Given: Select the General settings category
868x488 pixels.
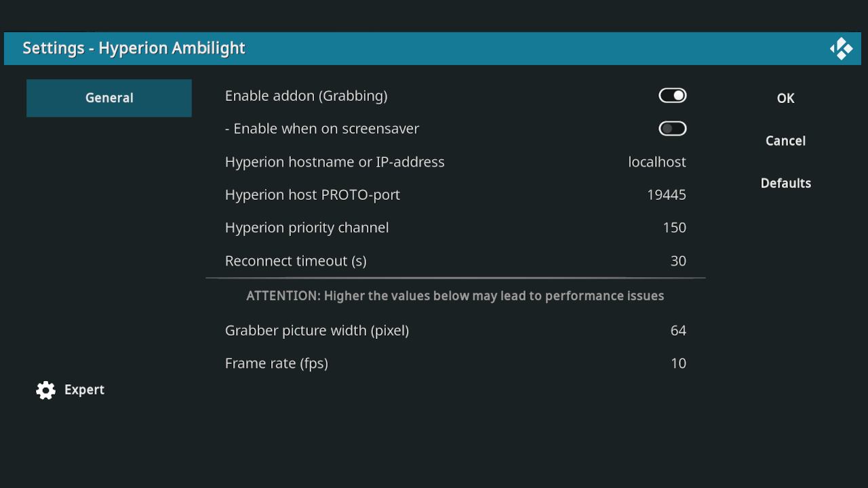Looking at the screenshot, I should 109,98.
